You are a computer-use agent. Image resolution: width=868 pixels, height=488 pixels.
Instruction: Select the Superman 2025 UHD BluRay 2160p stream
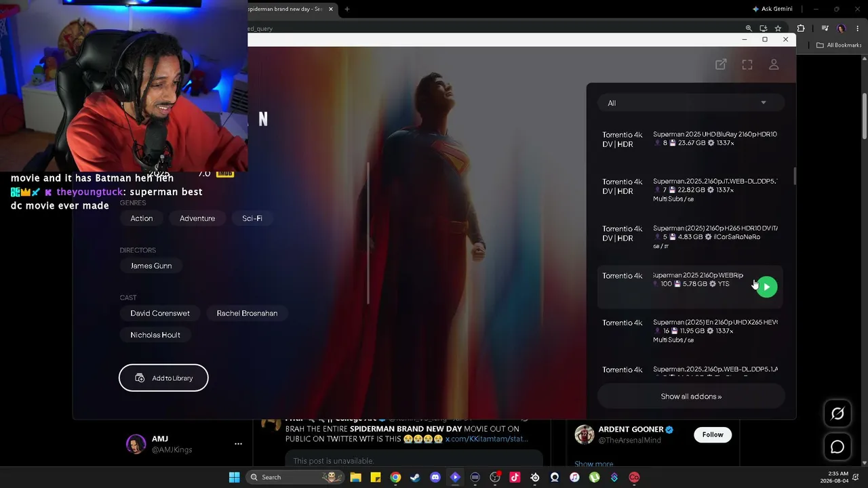click(690, 139)
